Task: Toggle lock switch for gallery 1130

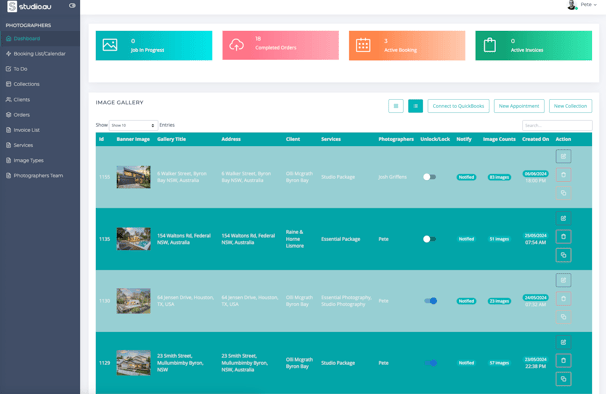Action: coord(431,301)
